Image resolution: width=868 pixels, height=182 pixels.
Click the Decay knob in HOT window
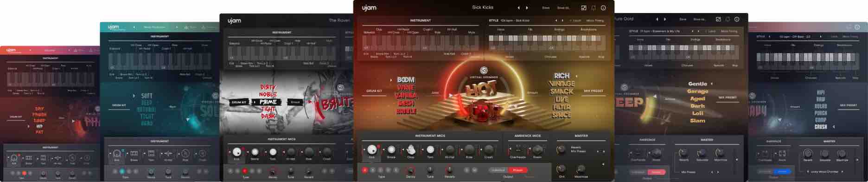[410, 170]
